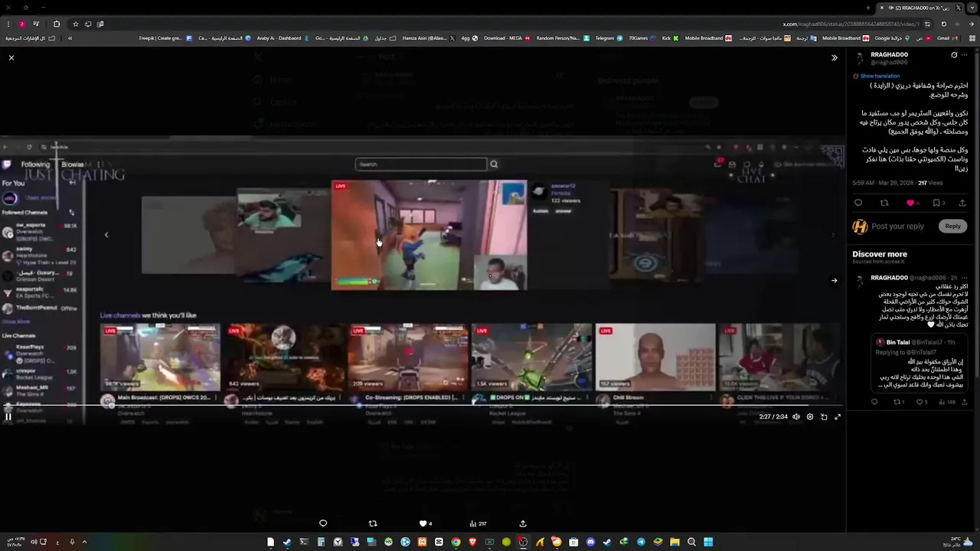Open more options on Discover more tweet
This screenshot has width=980, height=551.
point(965,278)
